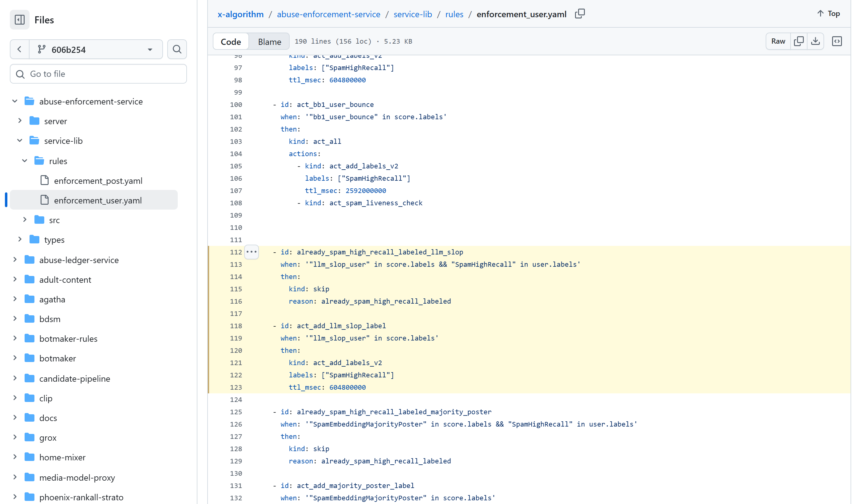
Task: Open the home-mixer folder
Action: (x=62, y=457)
